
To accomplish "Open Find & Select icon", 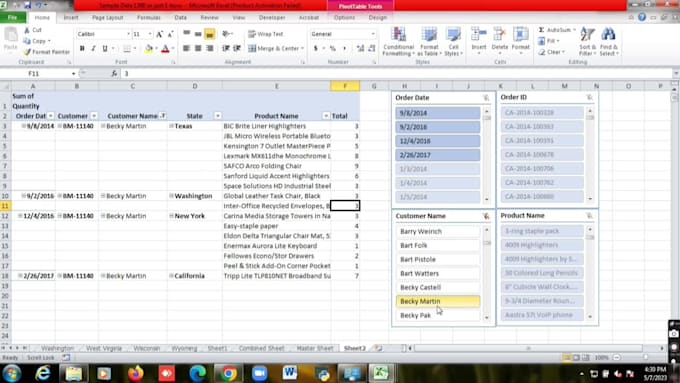I will [x=609, y=42].
